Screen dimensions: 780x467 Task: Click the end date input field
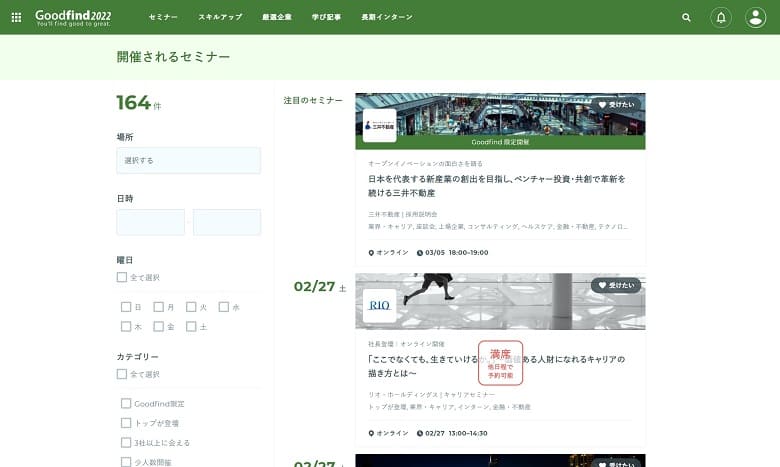(227, 222)
